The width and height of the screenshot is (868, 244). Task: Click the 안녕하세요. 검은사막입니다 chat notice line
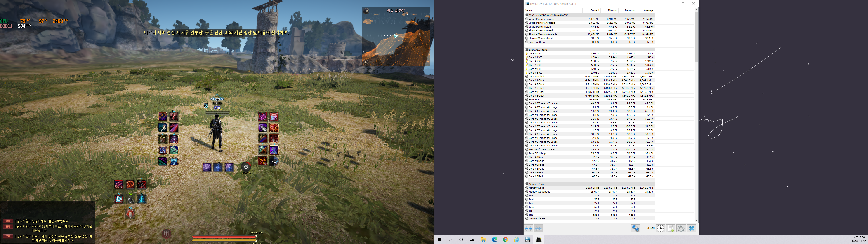50,221
